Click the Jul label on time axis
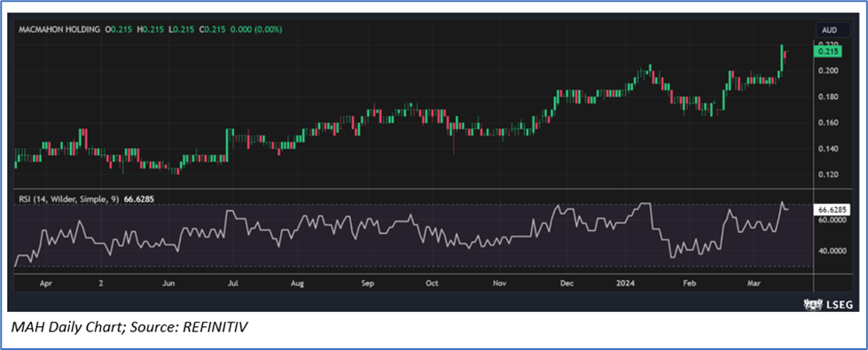868x350 pixels. point(233,283)
